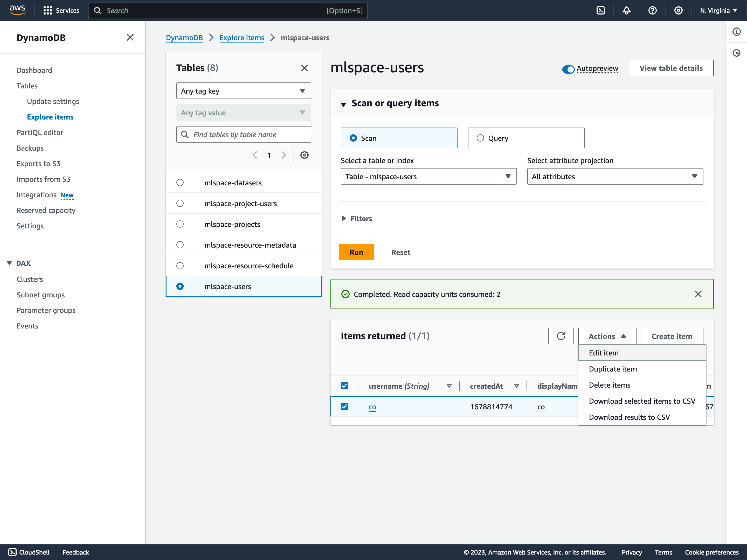Screen dimensions: 747x560
Task: Uncheck the select-all items header checkbox
Action: tap(344, 386)
